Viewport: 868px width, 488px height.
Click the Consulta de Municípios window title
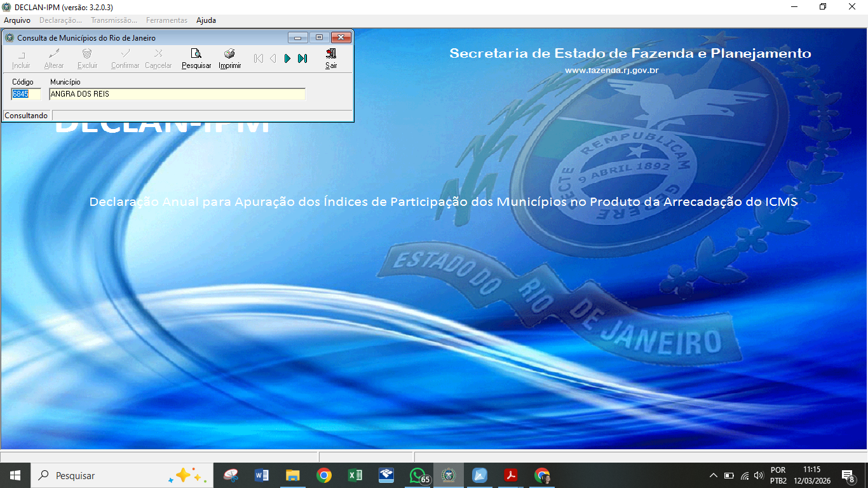86,38
